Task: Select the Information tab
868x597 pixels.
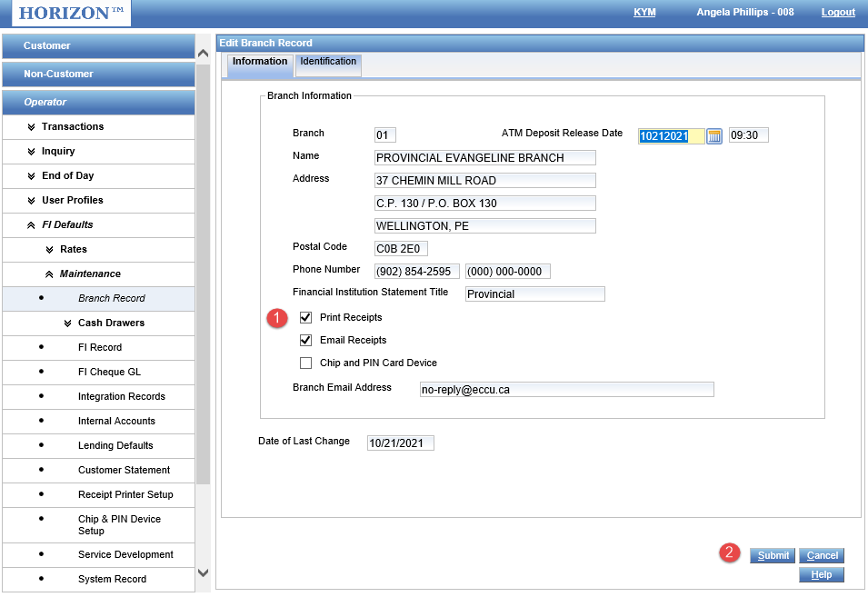Action: pos(260,62)
